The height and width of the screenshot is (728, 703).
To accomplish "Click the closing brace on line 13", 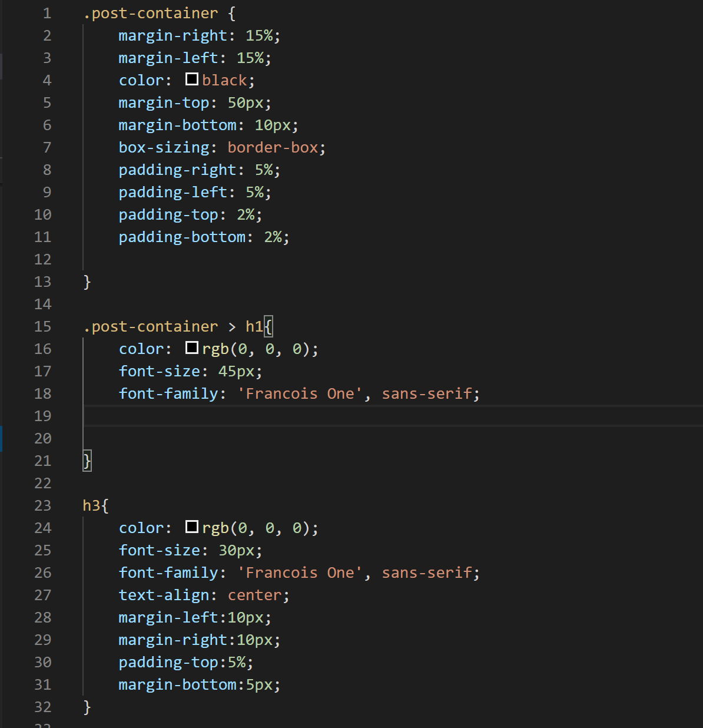I will click(87, 282).
